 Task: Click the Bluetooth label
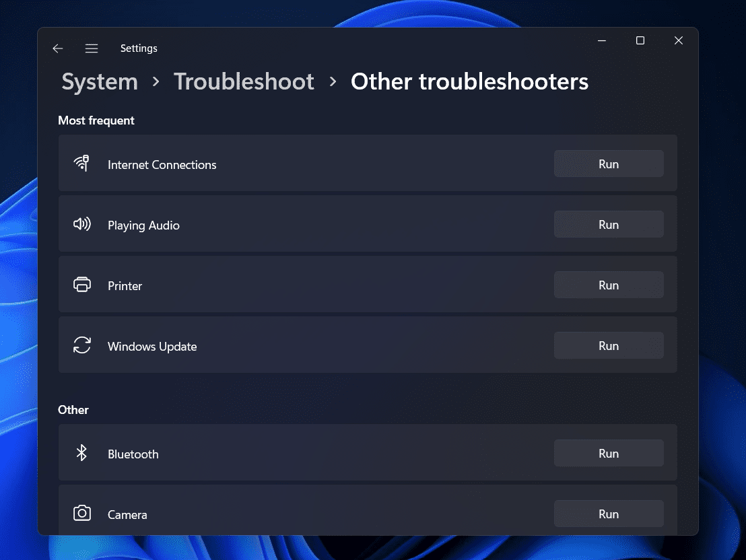133,454
